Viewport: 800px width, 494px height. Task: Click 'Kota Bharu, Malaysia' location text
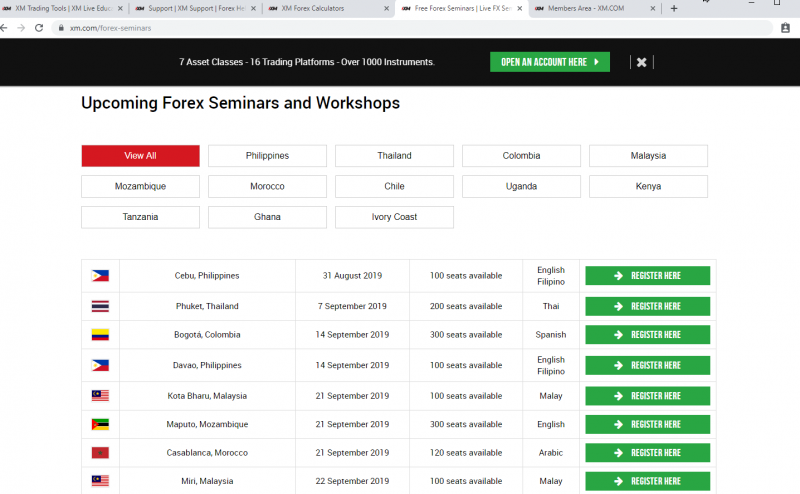pos(207,396)
